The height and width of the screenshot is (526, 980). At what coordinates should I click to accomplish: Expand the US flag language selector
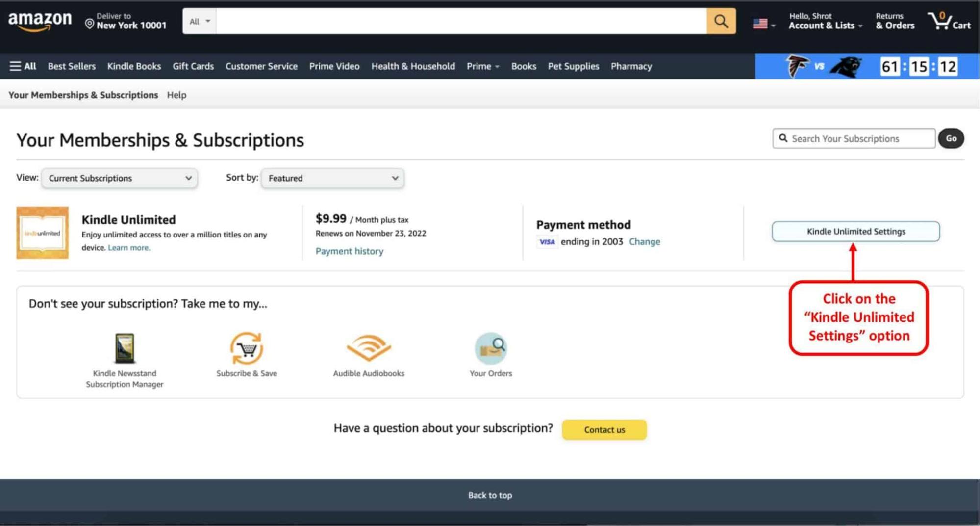763,24
